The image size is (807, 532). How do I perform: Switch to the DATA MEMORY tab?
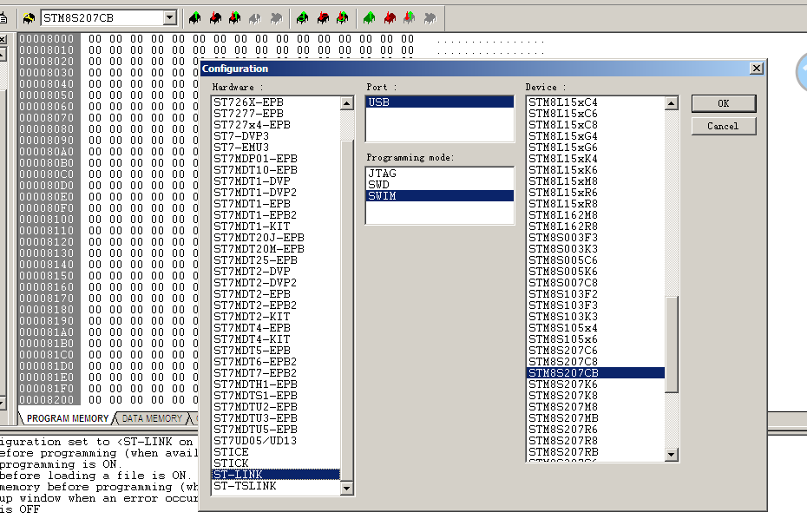point(152,418)
